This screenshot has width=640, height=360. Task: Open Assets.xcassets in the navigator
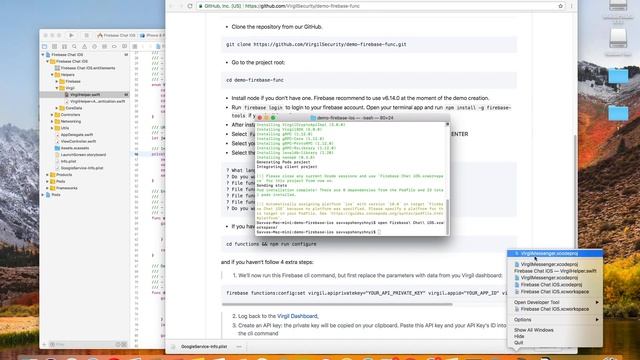(x=74, y=148)
